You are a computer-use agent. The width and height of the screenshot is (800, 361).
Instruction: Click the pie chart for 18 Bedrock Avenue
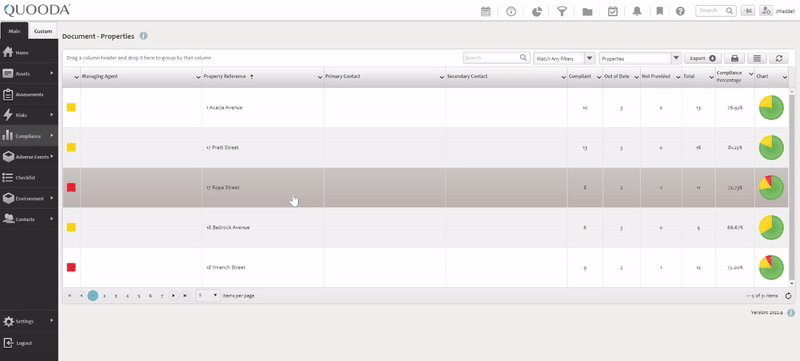tap(771, 227)
